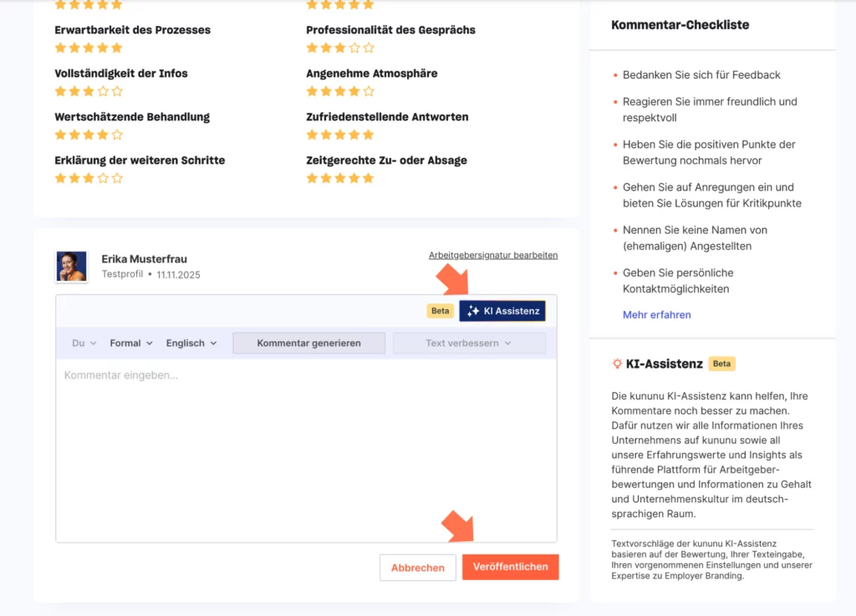Click the lightbulb icon beside KI-Assistenz heading
856x616 pixels.
tap(617, 364)
